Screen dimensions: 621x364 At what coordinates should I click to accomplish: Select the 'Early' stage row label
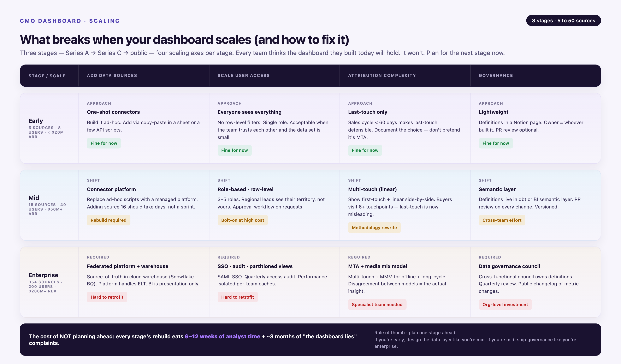(36, 121)
